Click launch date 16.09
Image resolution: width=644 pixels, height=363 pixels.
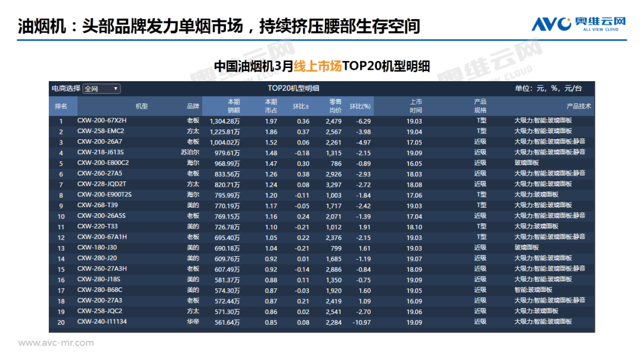point(414,302)
